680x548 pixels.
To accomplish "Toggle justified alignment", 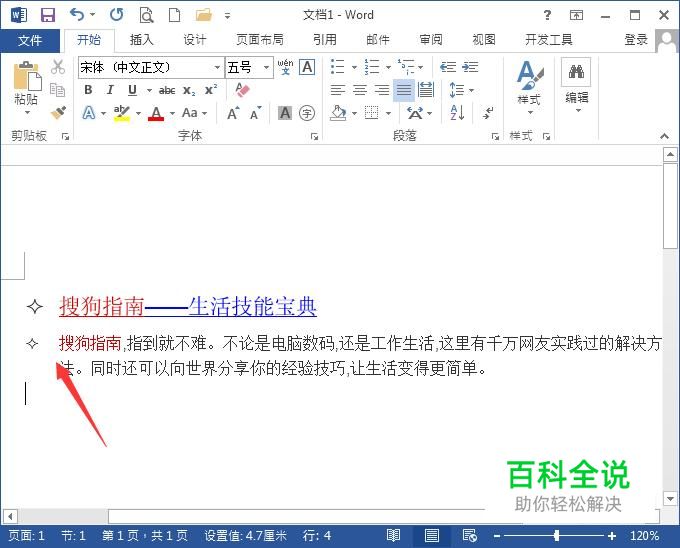I will pos(404,90).
